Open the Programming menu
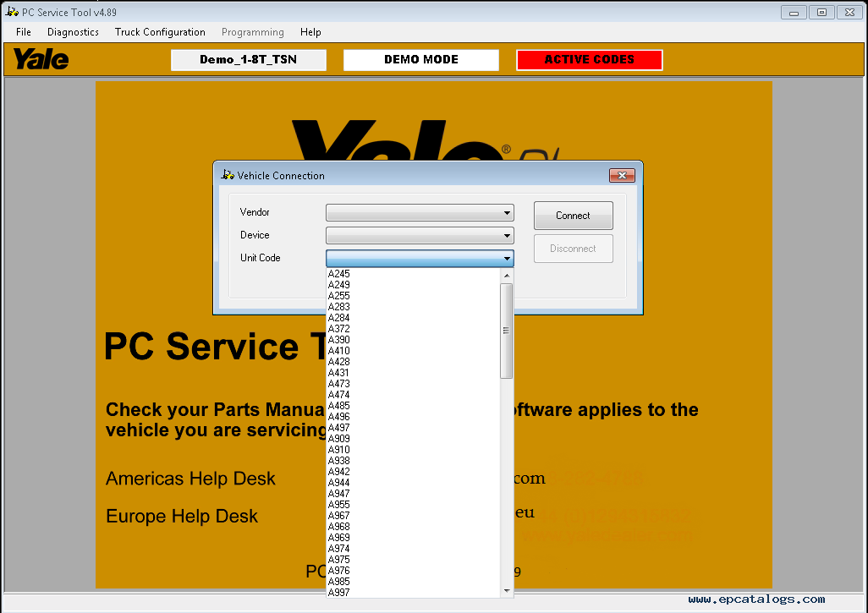The width and height of the screenshot is (868, 613). pyautogui.click(x=252, y=32)
